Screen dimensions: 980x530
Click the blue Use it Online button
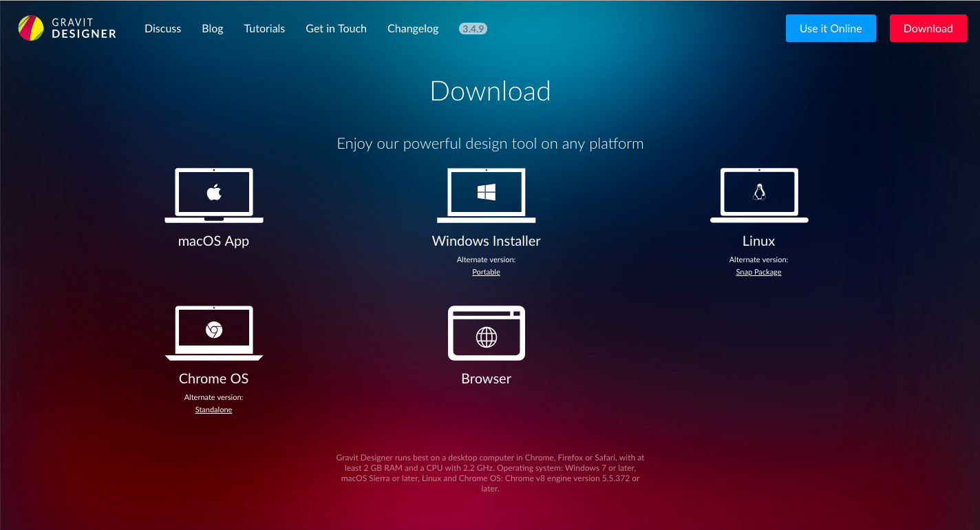click(831, 28)
